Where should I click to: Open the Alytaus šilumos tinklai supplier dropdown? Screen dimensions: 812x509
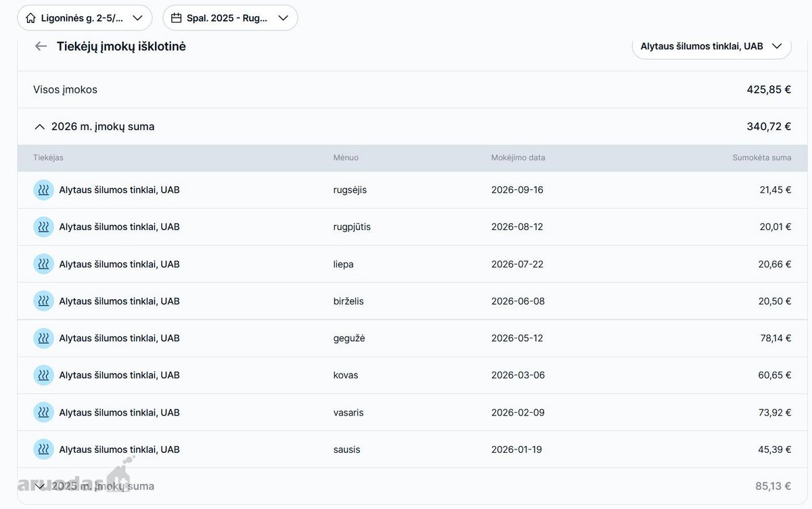coord(711,46)
